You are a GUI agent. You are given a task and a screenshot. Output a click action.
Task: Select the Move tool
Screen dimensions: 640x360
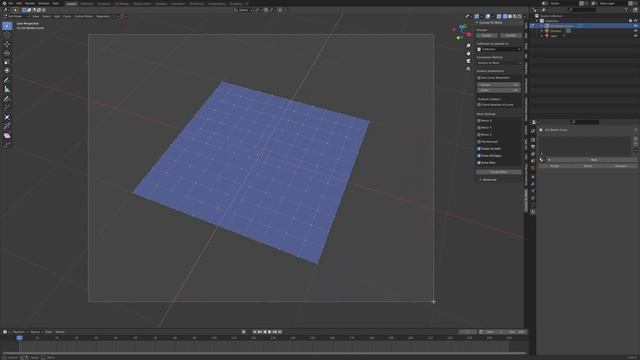tap(7, 44)
